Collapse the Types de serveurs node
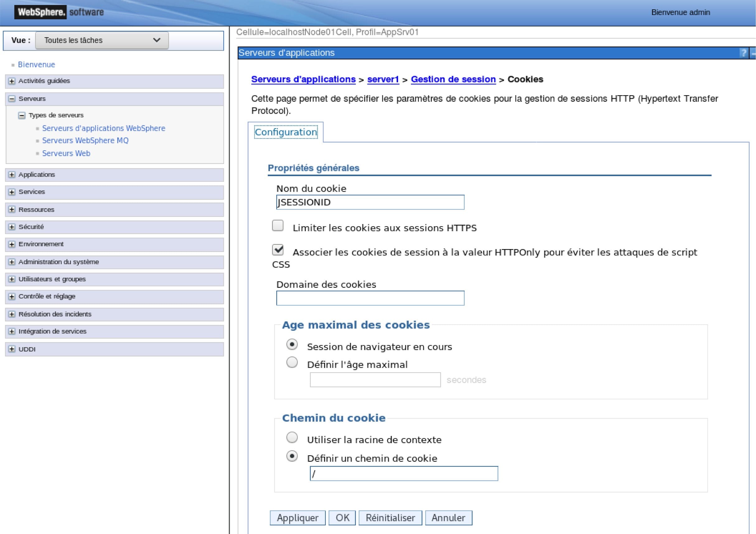 click(x=22, y=115)
